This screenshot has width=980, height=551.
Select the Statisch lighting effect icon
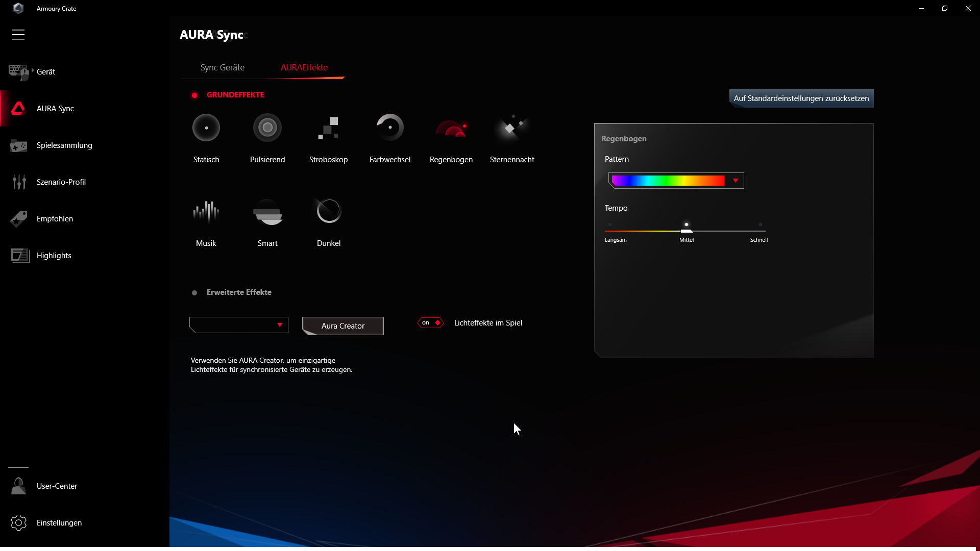point(206,128)
